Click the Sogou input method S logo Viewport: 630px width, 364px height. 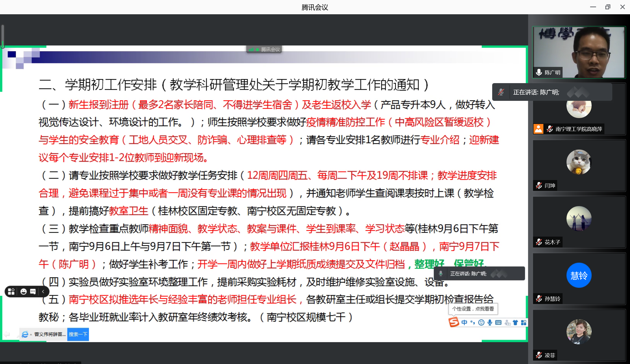[454, 322]
